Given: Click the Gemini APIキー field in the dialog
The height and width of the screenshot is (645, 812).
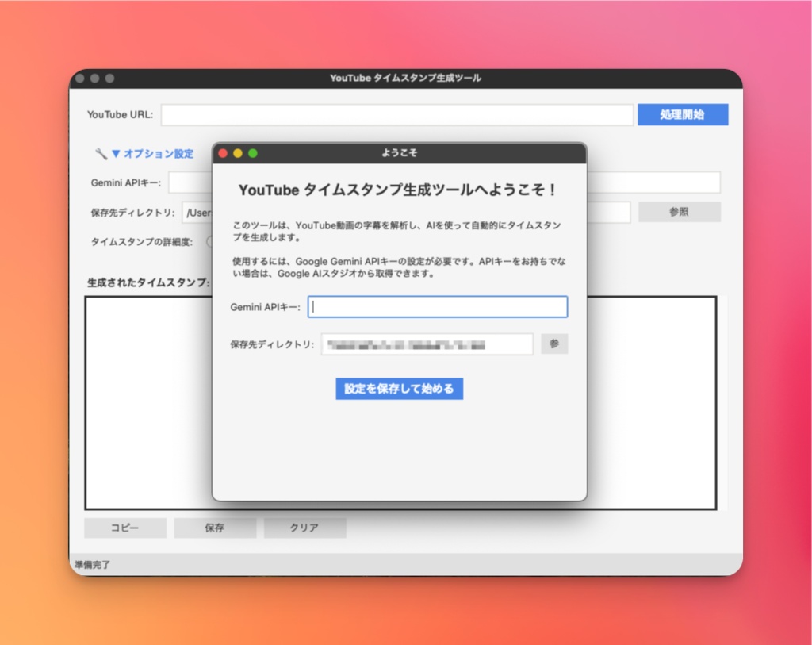Looking at the screenshot, I should (437, 306).
